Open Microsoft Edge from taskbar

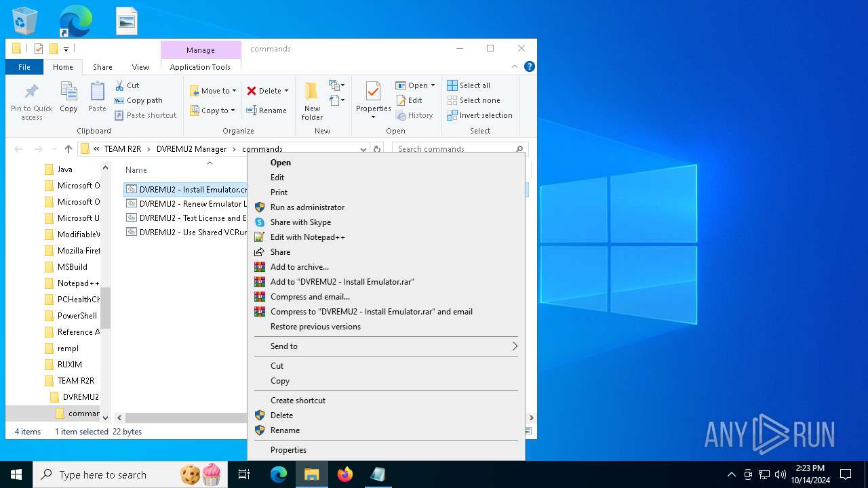(x=279, y=474)
